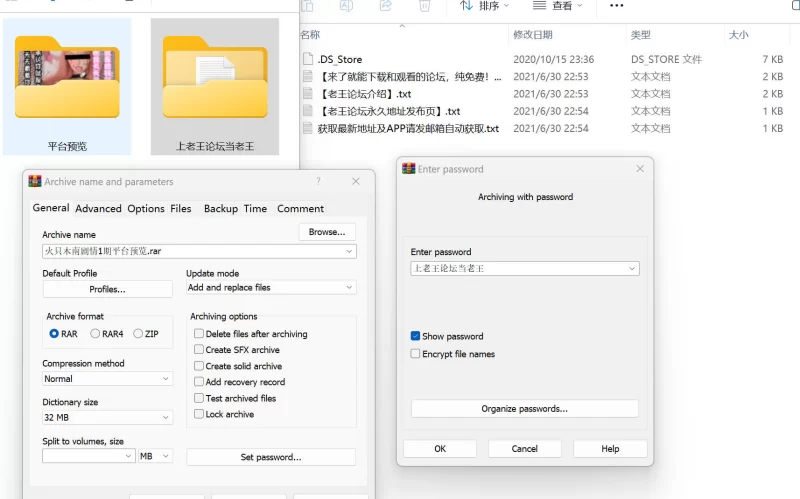Viewport: 800px width, 499px height.
Task: Enable Create SFX archive
Action: (199, 350)
